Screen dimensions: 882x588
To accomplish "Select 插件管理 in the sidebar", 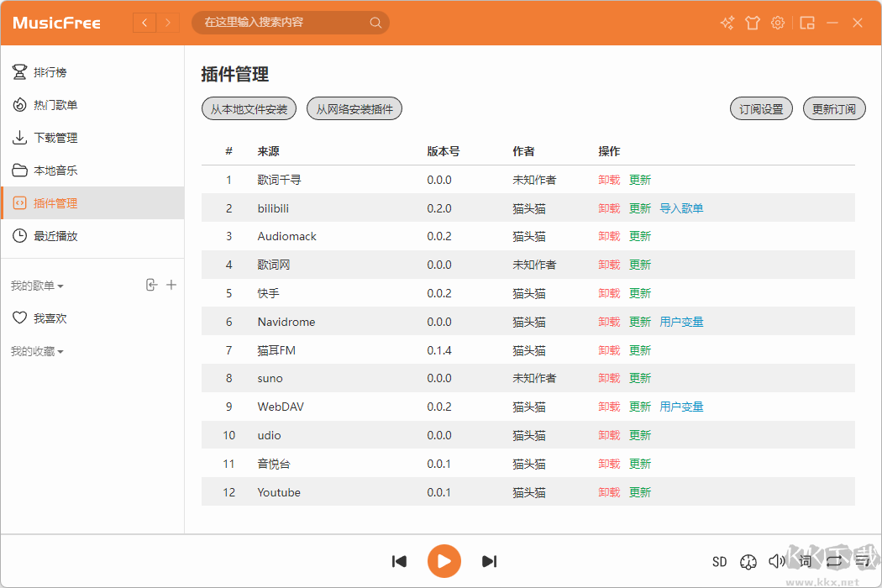I will pos(92,202).
